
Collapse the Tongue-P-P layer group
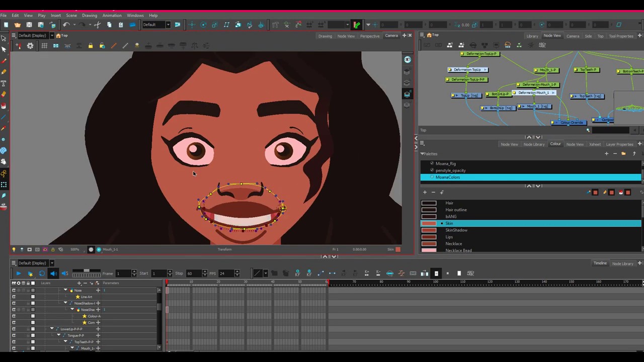58,335
